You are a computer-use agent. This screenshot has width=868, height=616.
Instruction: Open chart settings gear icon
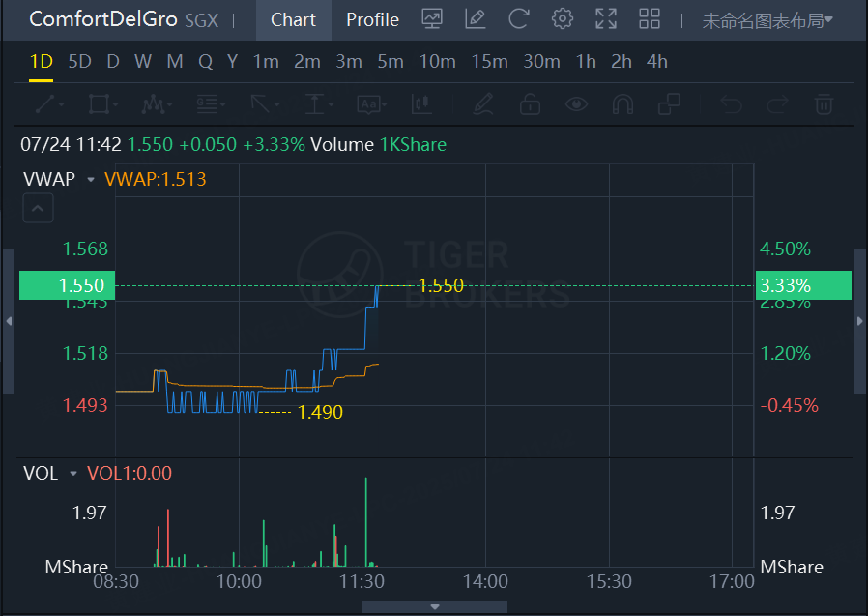[x=563, y=19]
